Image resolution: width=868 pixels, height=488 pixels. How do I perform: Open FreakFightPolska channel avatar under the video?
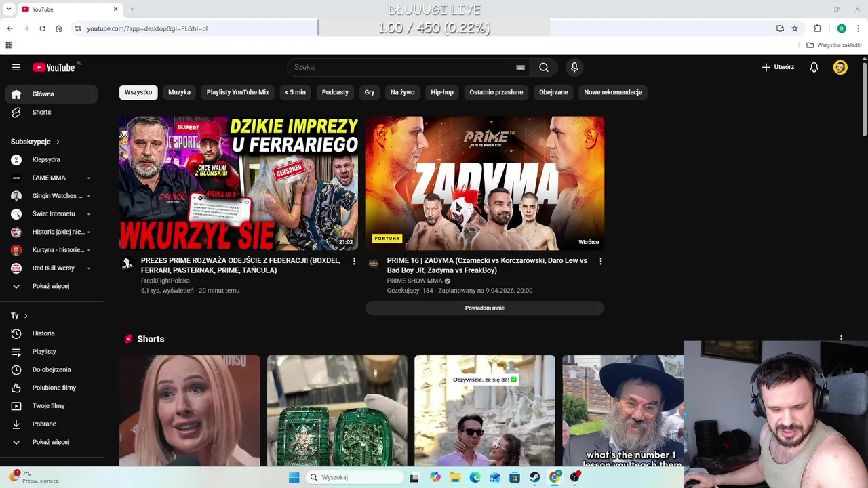click(127, 264)
